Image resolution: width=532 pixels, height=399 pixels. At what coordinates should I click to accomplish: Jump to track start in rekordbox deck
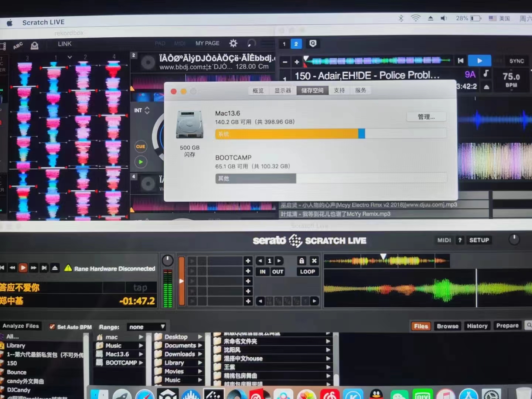point(460,61)
